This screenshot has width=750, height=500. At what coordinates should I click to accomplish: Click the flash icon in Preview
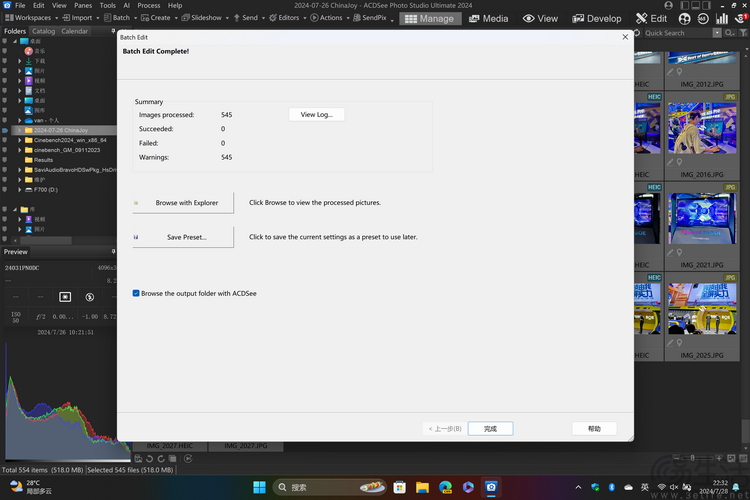pyautogui.click(x=89, y=297)
